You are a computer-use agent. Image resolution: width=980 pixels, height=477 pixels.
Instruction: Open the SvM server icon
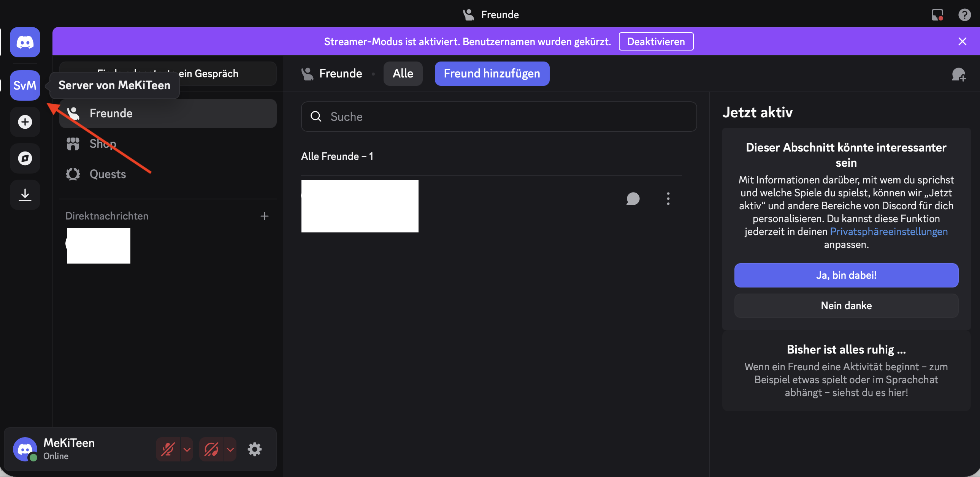click(x=25, y=85)
